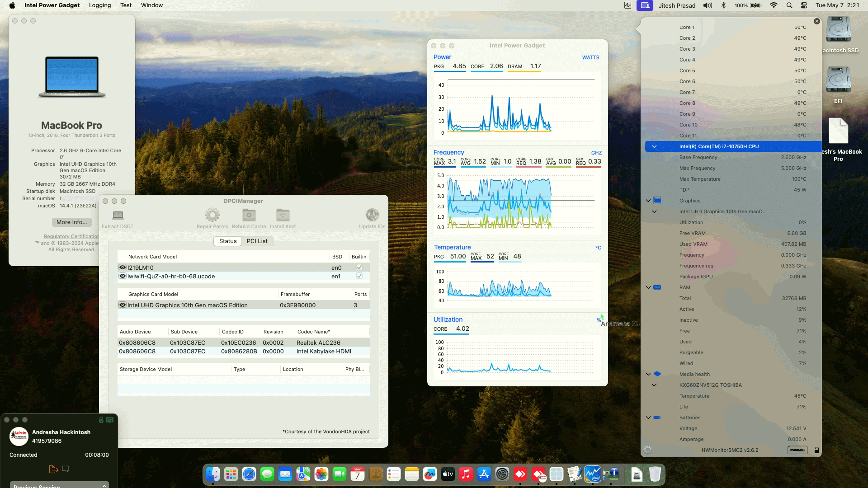Collapse the RAM section chevron

tap(648, 287)
